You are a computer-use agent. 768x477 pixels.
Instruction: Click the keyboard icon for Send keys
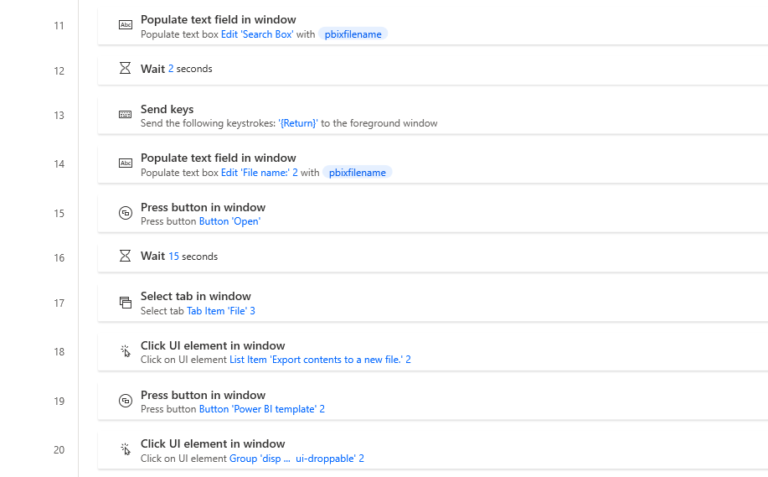coord(125,115)
